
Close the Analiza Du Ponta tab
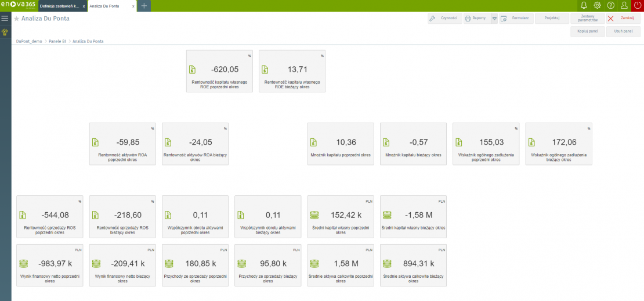[x=133, y=6]
